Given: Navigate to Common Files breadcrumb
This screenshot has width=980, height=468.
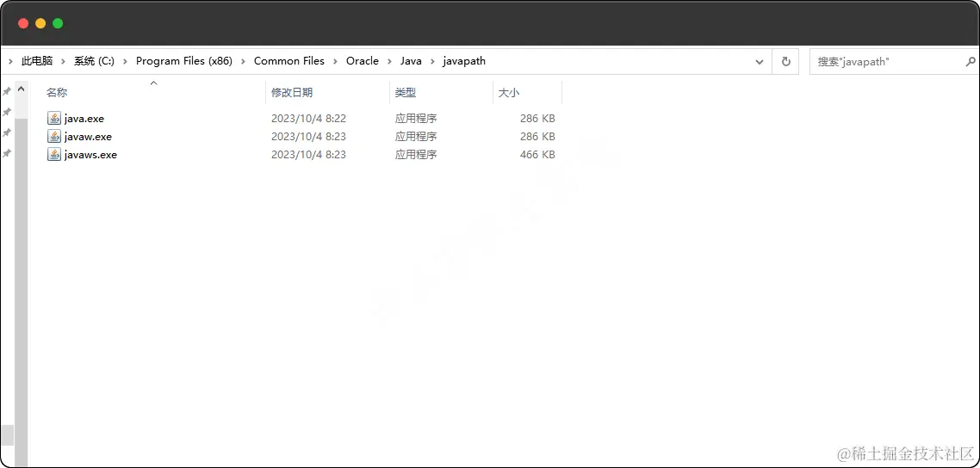Looking at the screenshot, I should pos(289,61).
